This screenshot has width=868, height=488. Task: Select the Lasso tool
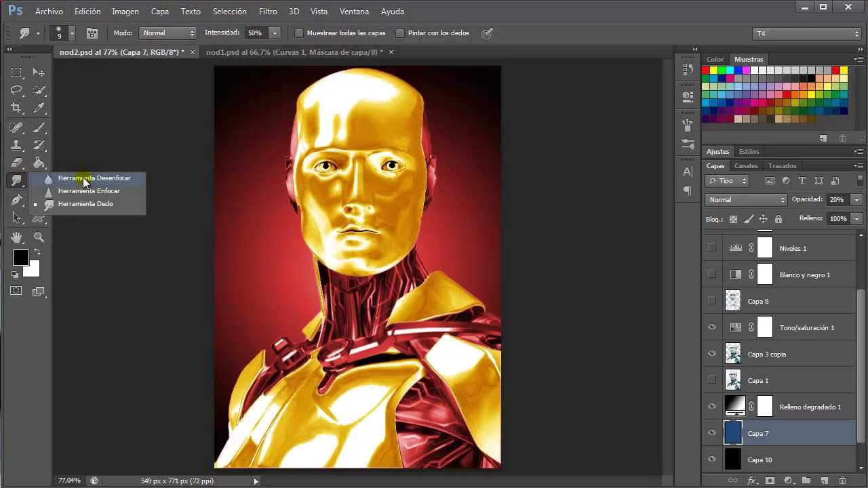pyautogui.click(x=16, y=90)
